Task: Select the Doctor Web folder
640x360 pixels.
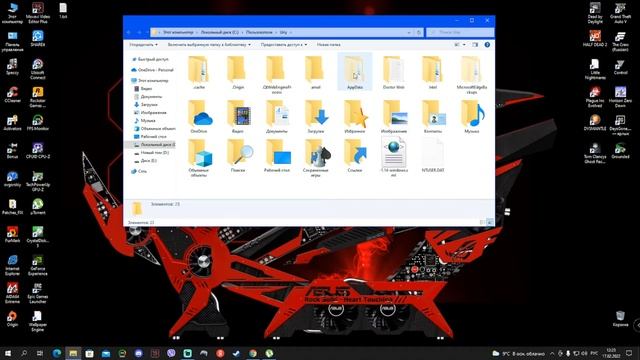Action: click(x=393, y=72)
